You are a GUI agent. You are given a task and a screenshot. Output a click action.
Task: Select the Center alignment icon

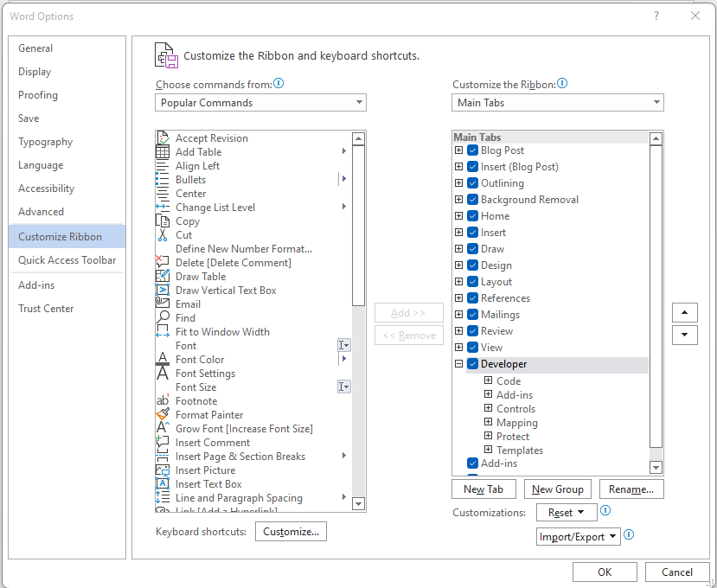163,194
